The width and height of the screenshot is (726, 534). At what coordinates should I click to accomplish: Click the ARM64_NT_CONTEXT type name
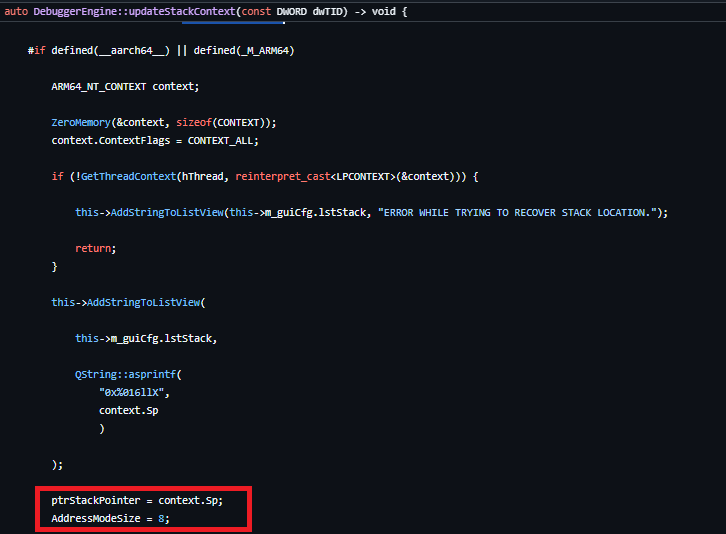point(99,87)
